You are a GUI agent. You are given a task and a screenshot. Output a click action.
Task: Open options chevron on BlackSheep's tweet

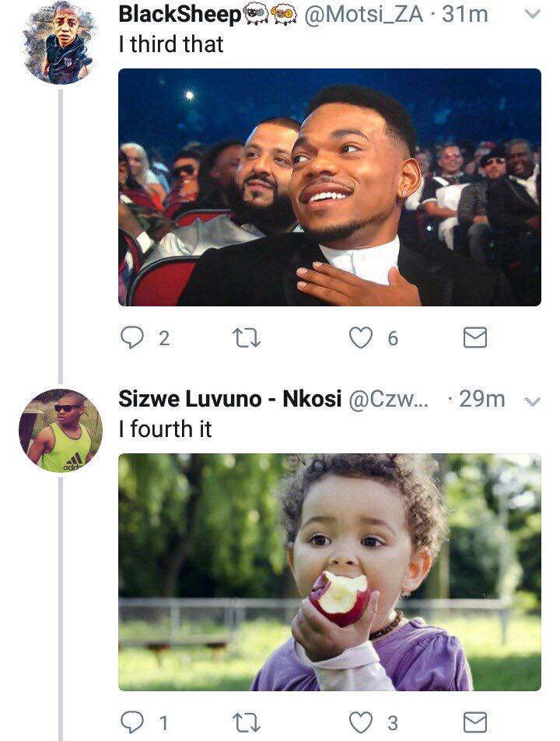[533, 14]
